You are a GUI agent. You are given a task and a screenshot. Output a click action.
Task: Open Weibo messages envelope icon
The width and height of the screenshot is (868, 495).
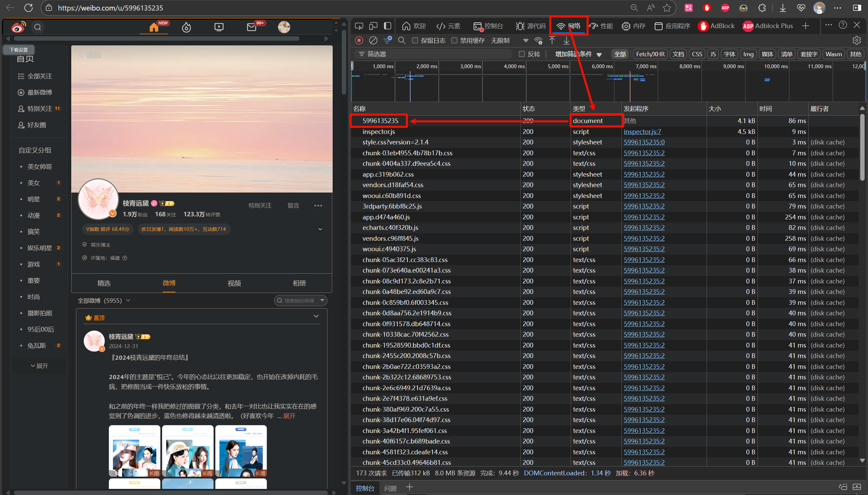252,27
